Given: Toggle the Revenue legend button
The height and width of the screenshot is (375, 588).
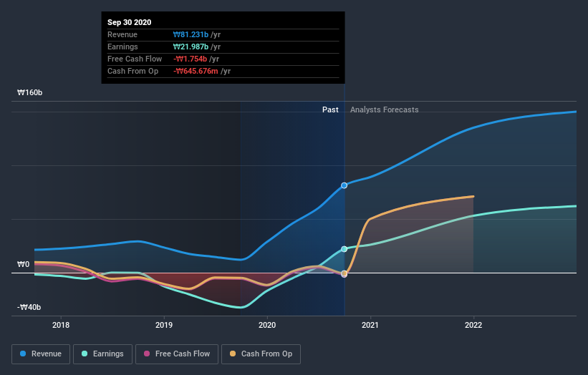Looking at the screenshot, I should (41, 354).
